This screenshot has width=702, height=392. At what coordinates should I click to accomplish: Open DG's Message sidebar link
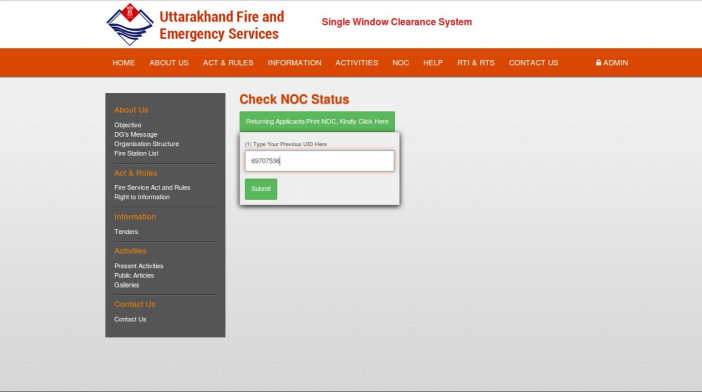point(136,134)
